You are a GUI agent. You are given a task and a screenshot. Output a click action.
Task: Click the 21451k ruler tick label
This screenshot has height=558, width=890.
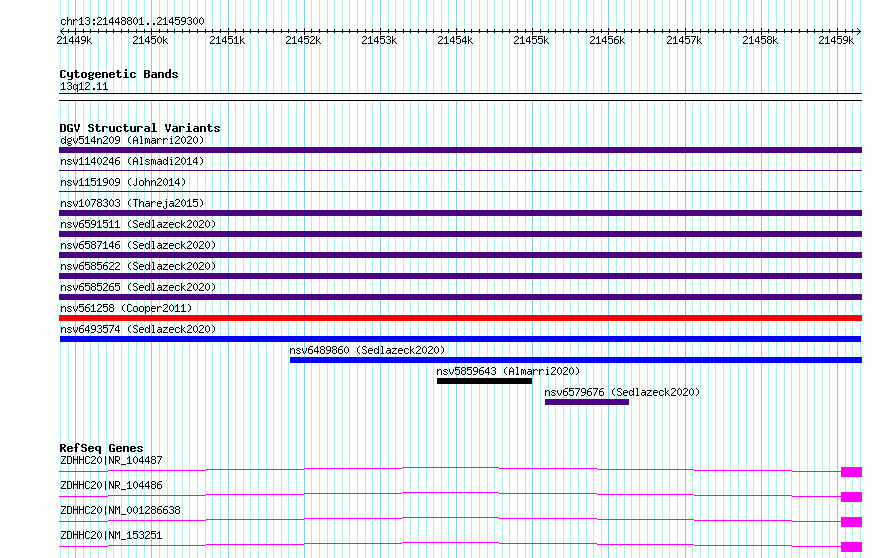(x=227, y=40)
